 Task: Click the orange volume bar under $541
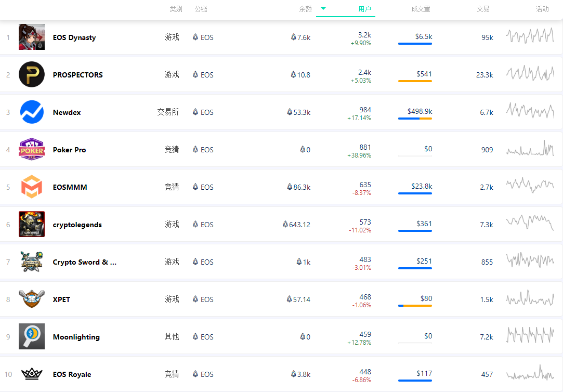pos(415,81)
